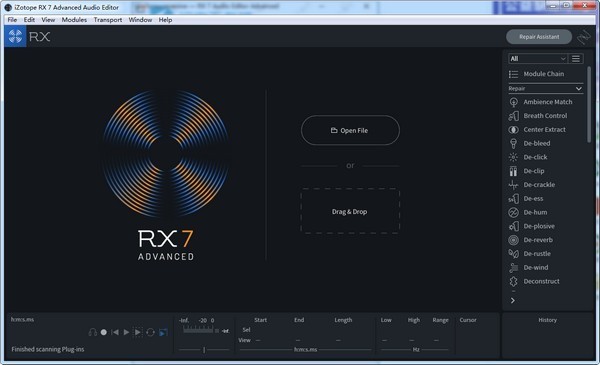The height and width of the screenshot is (365, 600).
Task: Click the Cursor readout label
Action: click(468, 320)
